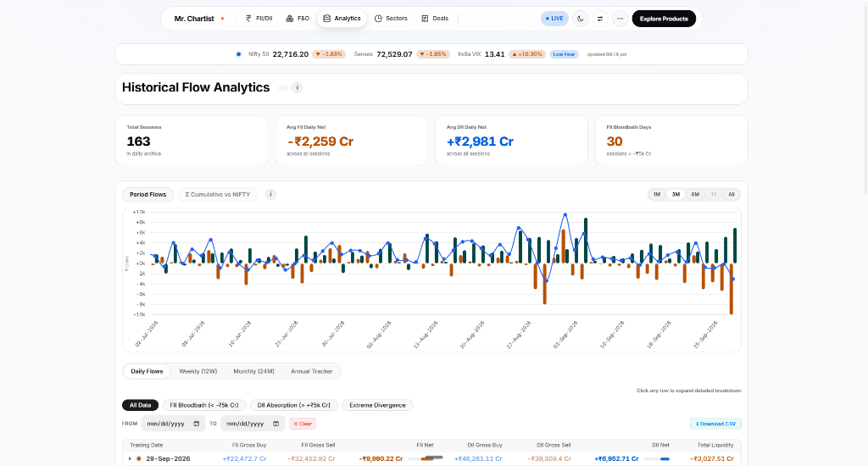
Task: Click FII net value -₹9,980.22 Cr
Action: click(x=381, y=459)
